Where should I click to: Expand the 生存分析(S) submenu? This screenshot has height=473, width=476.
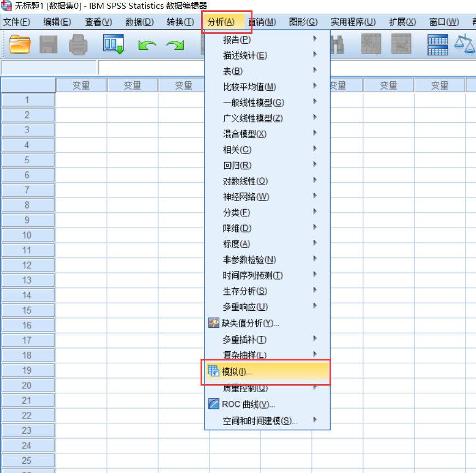(267, 292)
